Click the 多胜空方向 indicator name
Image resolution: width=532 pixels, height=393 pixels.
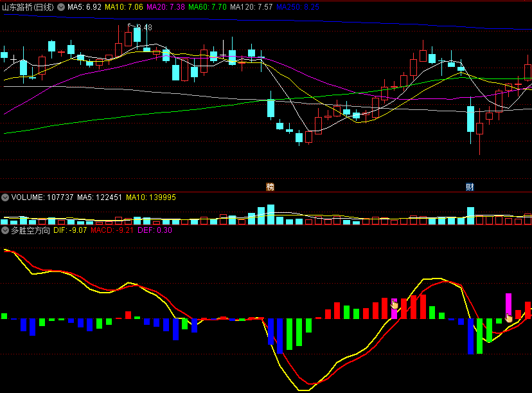(x=31, y=230)
